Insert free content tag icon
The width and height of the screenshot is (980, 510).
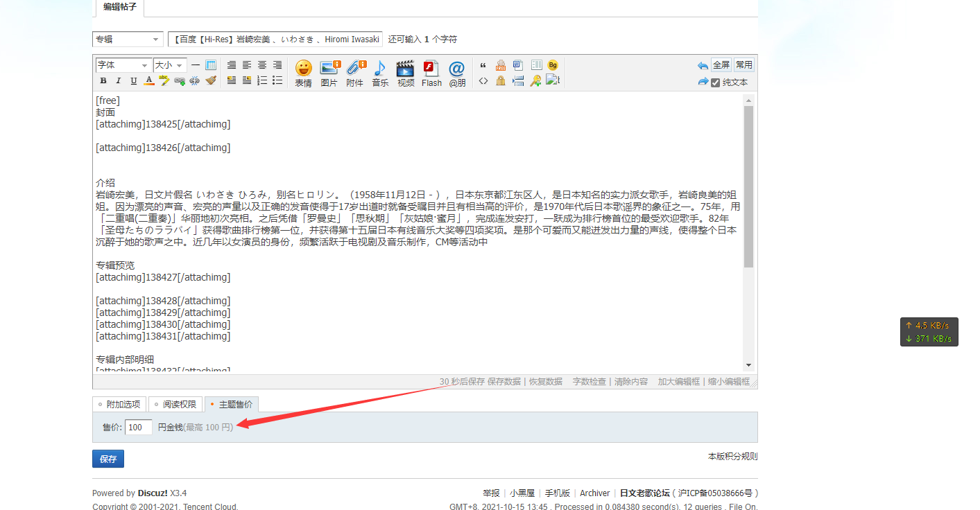[501, 65]
